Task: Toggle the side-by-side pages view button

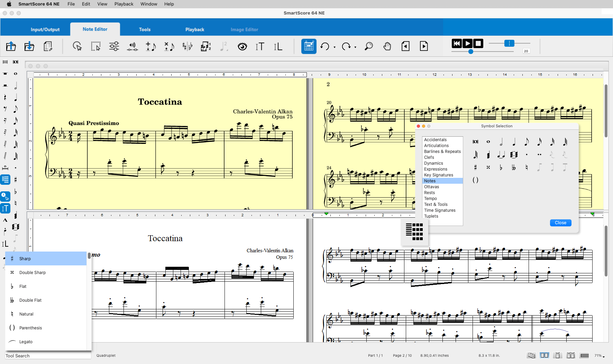Action: [545, 355]
